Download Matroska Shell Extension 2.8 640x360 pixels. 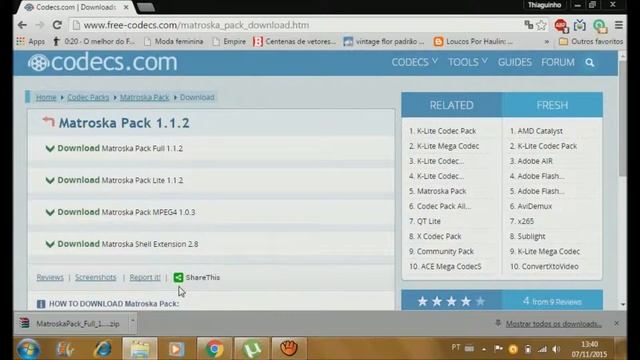click(x=122, y=244)
